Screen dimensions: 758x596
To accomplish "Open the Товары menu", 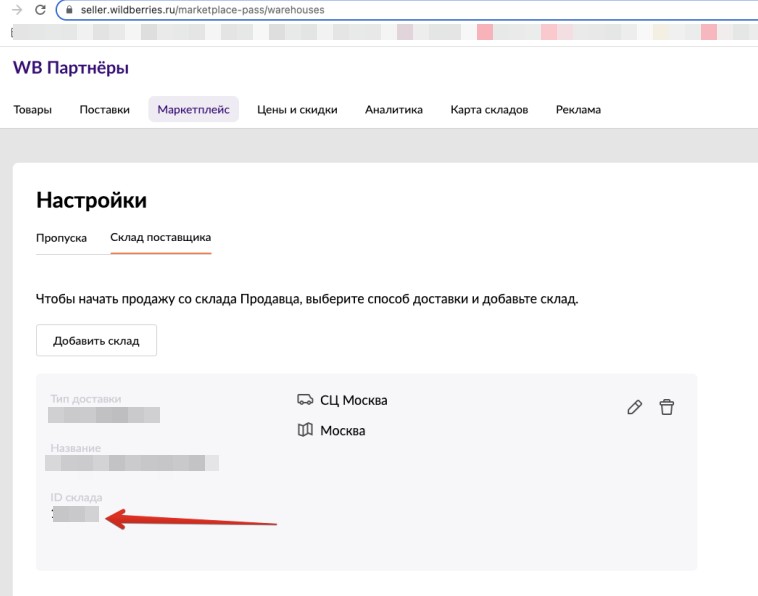I will pos(32,110).
